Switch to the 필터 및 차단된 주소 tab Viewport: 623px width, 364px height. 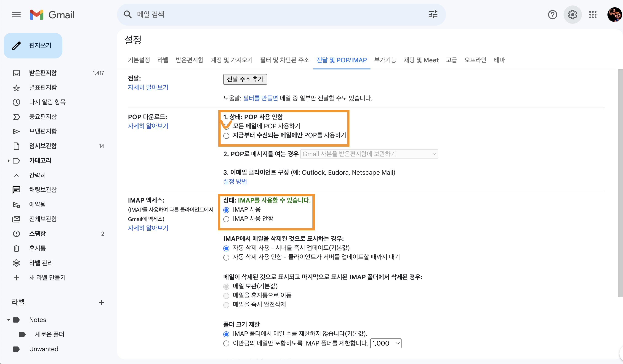(x=285, y=60)
